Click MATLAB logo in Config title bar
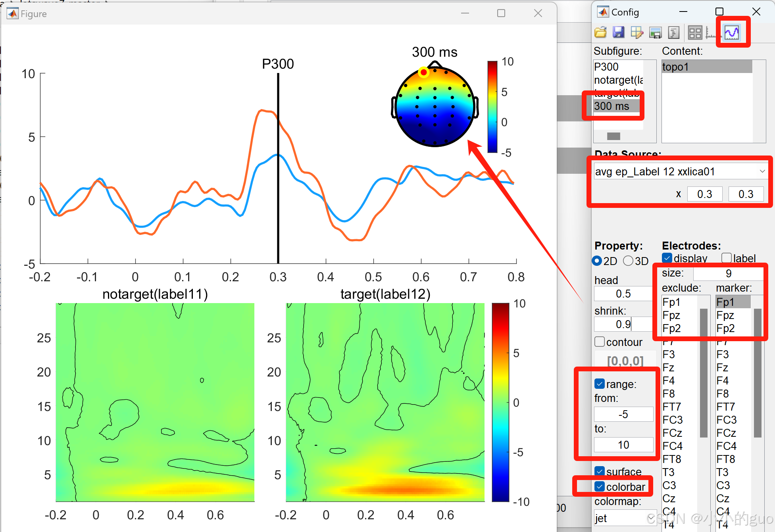The height and width of the screenshot is (532, 775). (603, 12)
